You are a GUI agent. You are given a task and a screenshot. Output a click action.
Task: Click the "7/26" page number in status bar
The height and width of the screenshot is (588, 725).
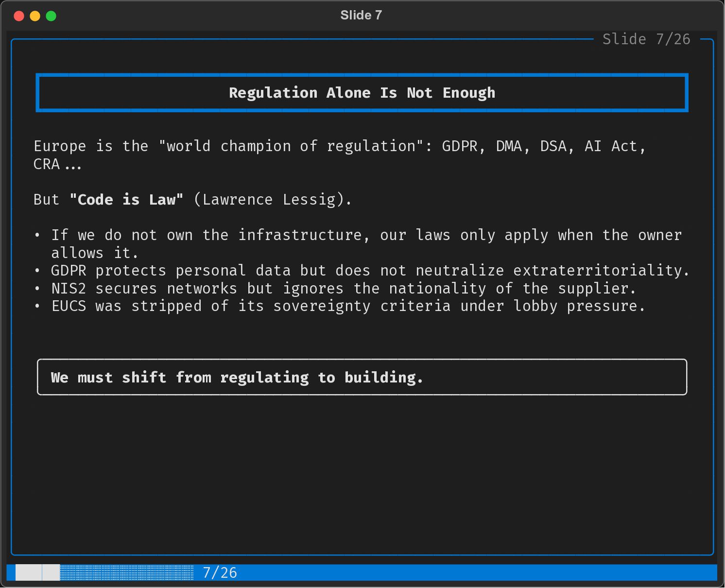[220, 573]
